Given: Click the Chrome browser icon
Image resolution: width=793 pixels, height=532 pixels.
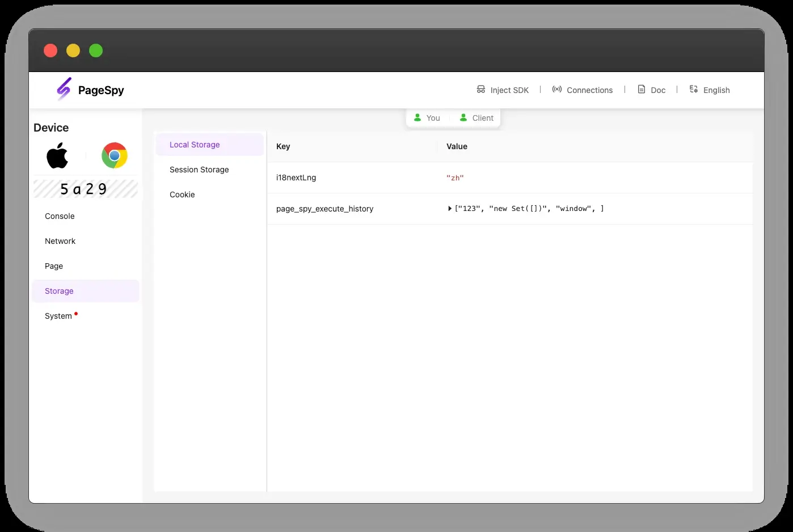Looking at the screenshot, I should 115,155.
